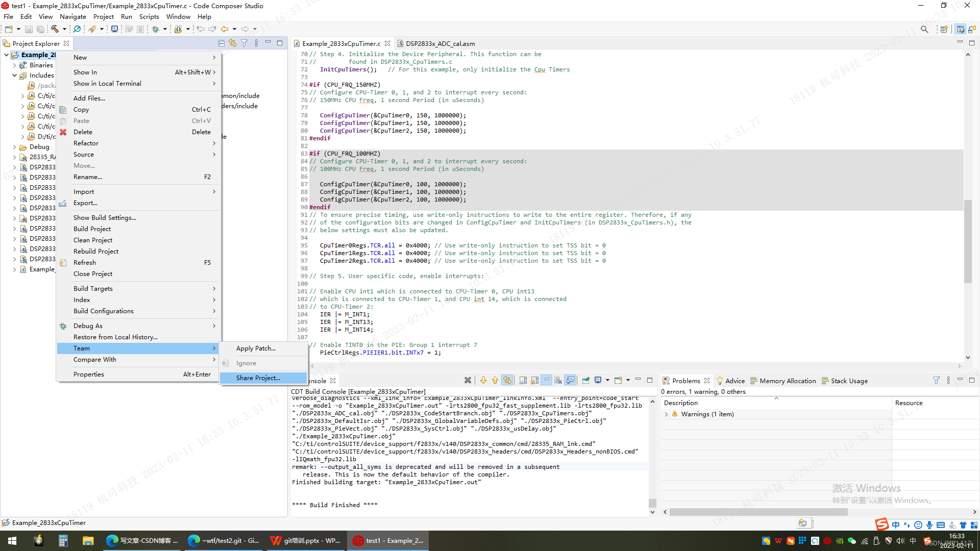Toggle Word Wrap in the console toolbar
The width and height of the screenshot is (980, 551).
547,380
